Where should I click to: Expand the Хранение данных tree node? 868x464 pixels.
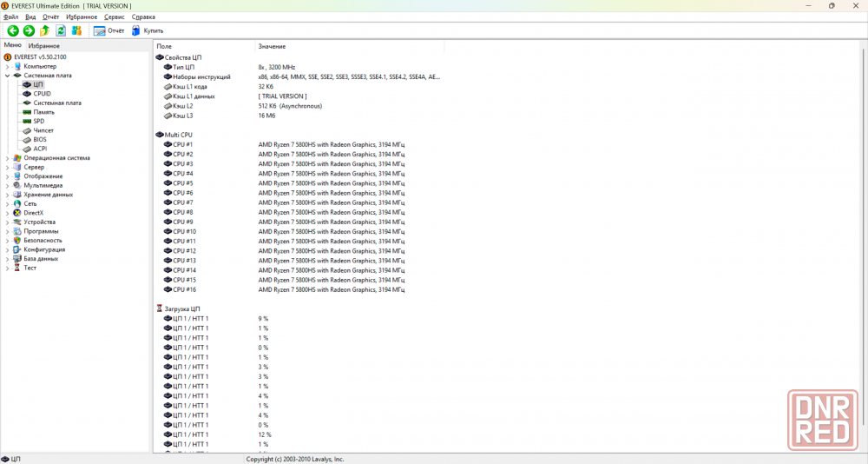(7, 195)
